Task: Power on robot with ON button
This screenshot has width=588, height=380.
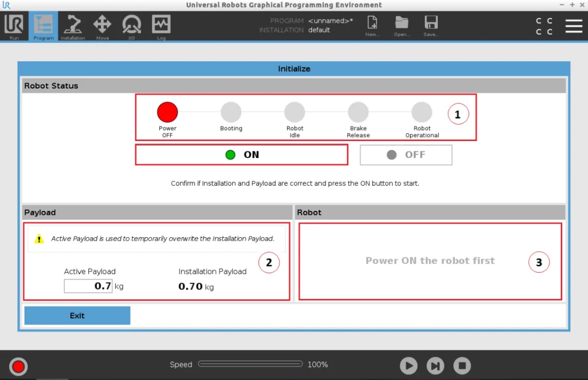Action: 242,155
